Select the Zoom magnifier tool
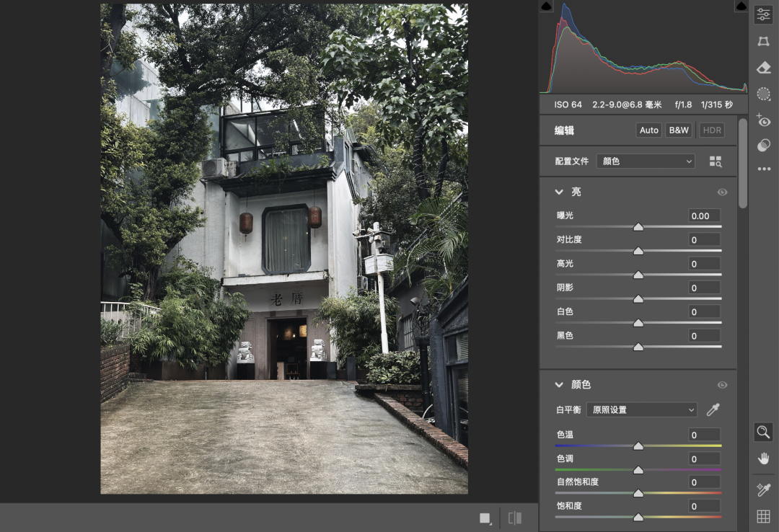779x532 pixels. (x=764, y=432)
